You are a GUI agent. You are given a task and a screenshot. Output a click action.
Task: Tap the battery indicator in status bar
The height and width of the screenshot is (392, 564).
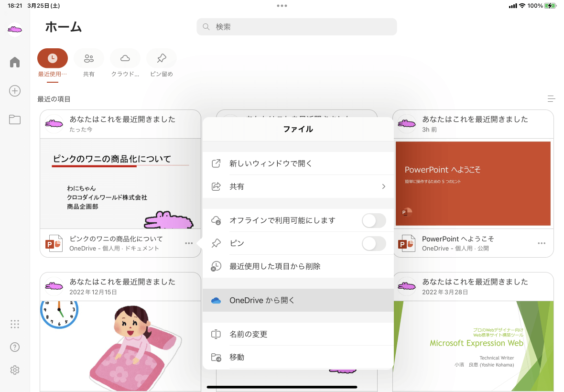click(x=550, y=6)
